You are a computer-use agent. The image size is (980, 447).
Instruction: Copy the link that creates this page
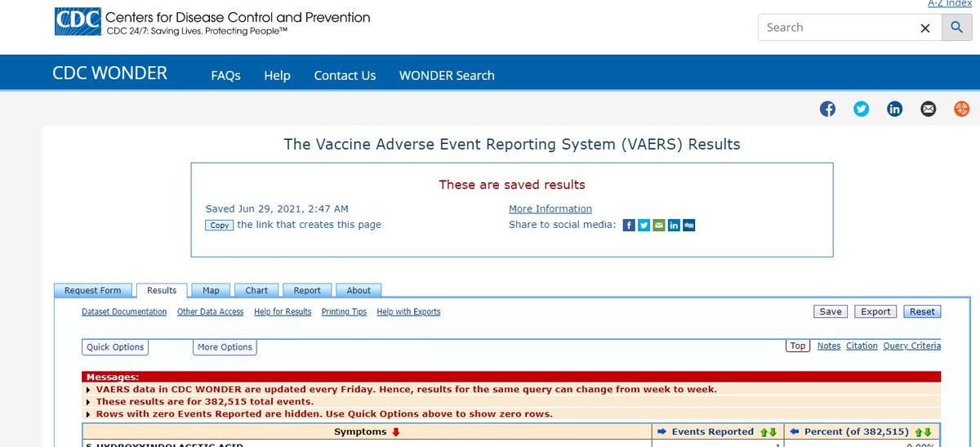[x=220, y=226]
